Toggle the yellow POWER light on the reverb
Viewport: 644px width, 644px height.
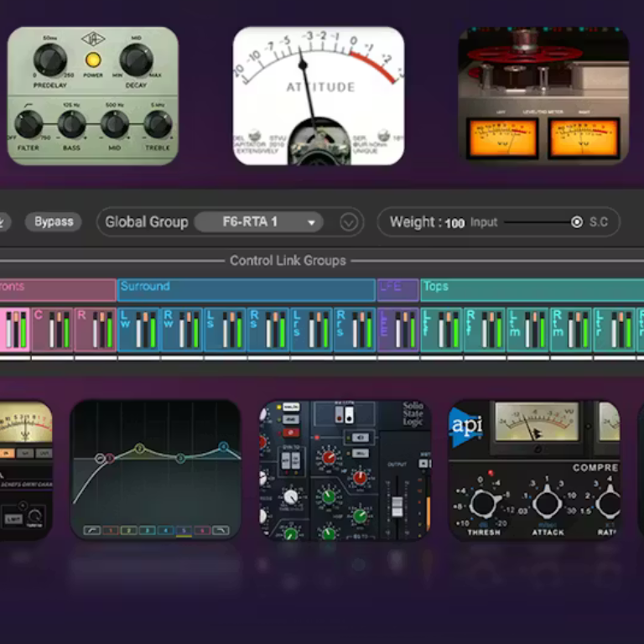[x=93, y=60]
